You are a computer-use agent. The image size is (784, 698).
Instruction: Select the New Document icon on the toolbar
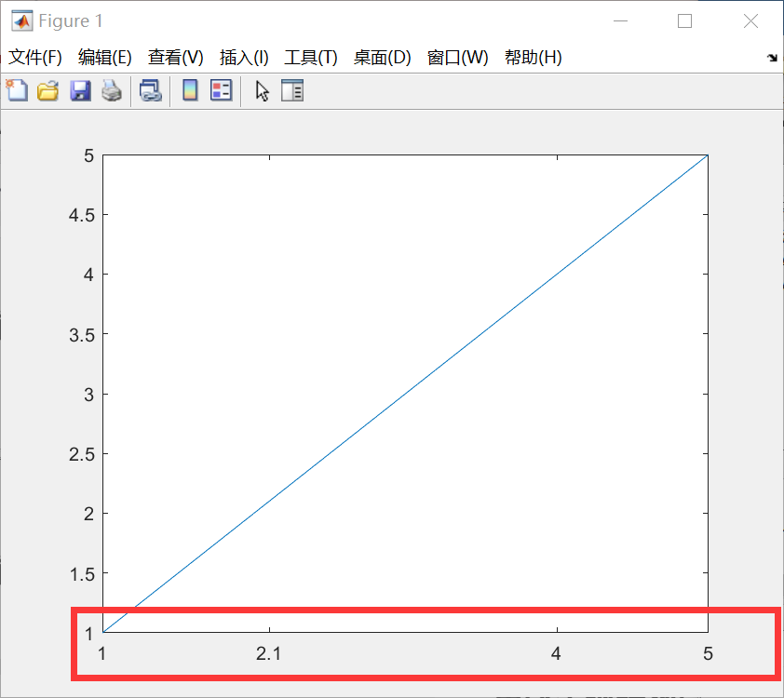point(17,90)
